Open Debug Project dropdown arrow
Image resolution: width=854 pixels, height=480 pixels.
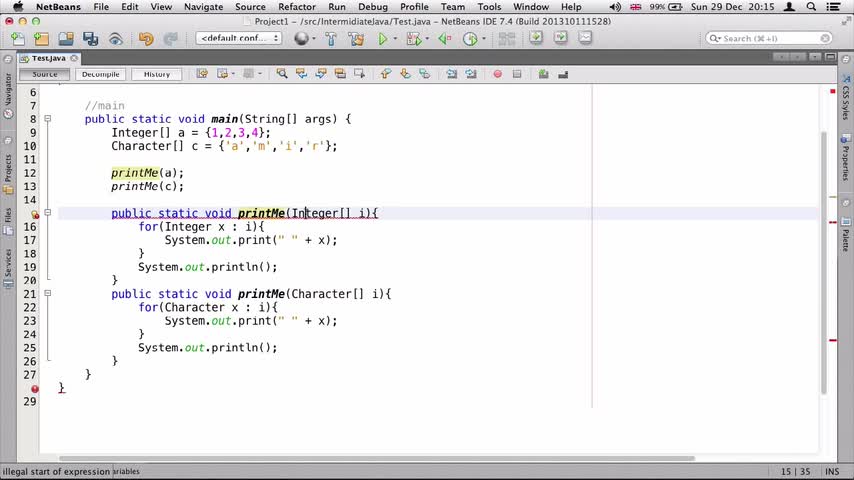pyautogui.click(x=427, y=39)
